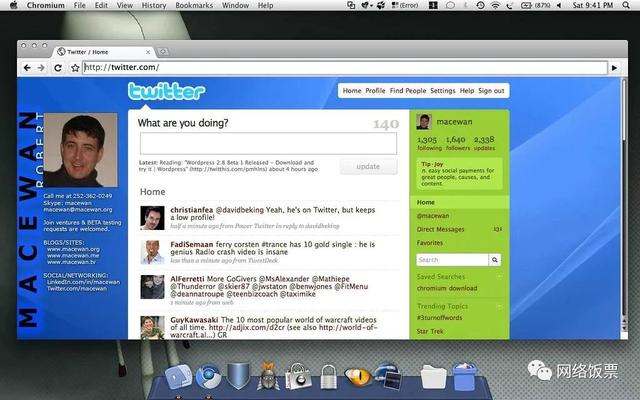Click the sidebar Search field

point(452,260)
